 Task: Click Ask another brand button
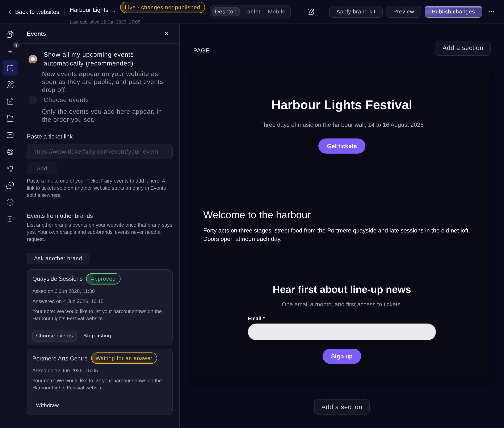point(58,258)
